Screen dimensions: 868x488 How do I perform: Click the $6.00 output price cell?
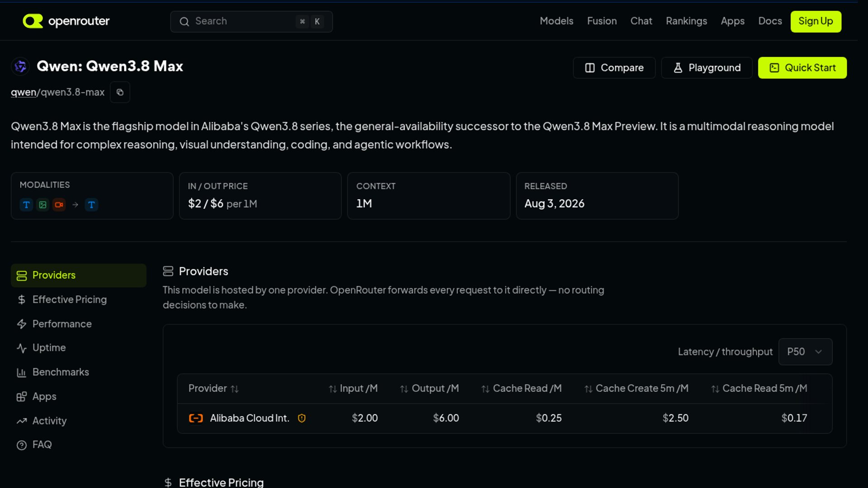click(x=446, y=418)
